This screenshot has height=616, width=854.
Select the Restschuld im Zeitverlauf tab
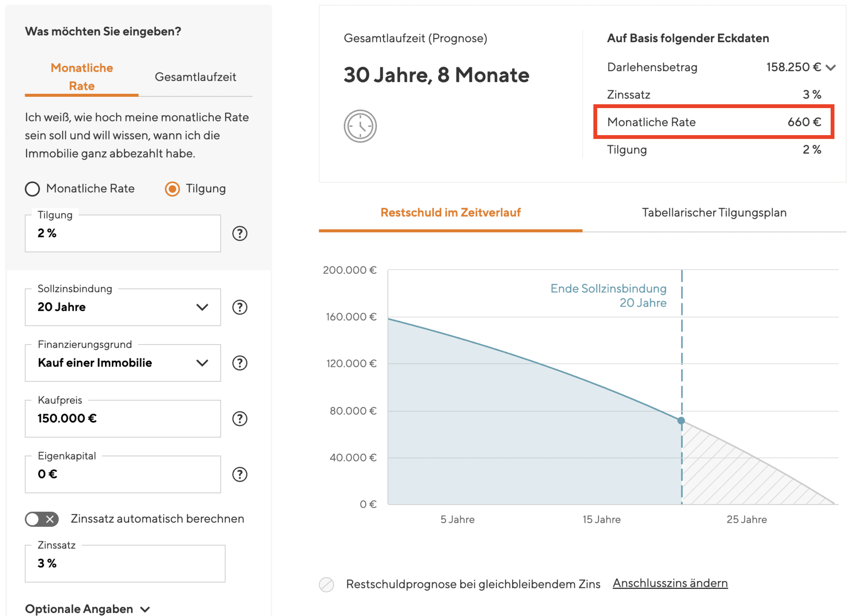coord(450,213)
